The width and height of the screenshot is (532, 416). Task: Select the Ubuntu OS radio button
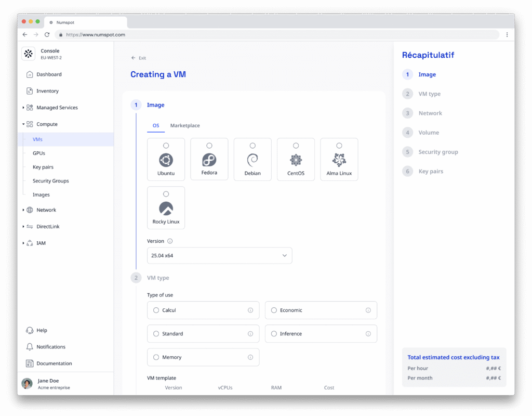tap(166, 146)
